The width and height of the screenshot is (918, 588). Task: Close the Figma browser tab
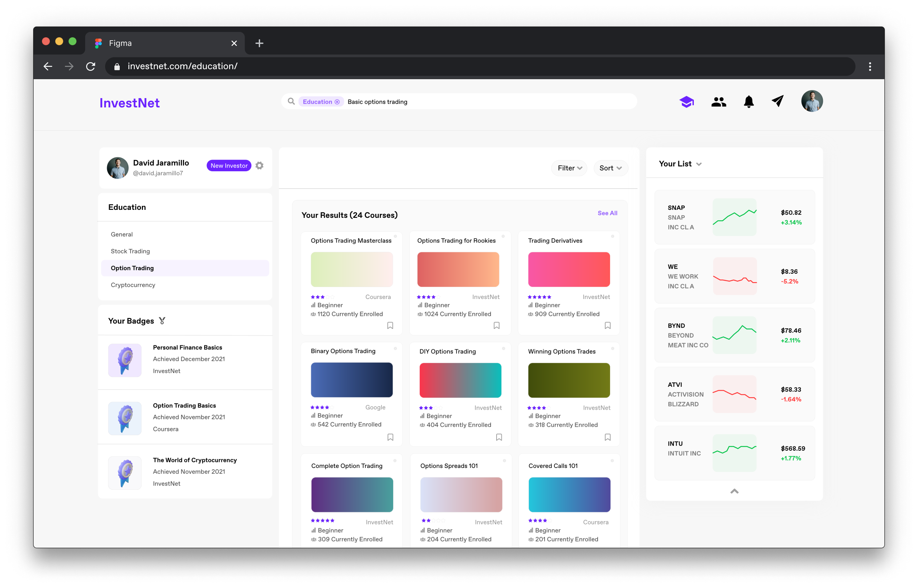(x=234, y=43)
